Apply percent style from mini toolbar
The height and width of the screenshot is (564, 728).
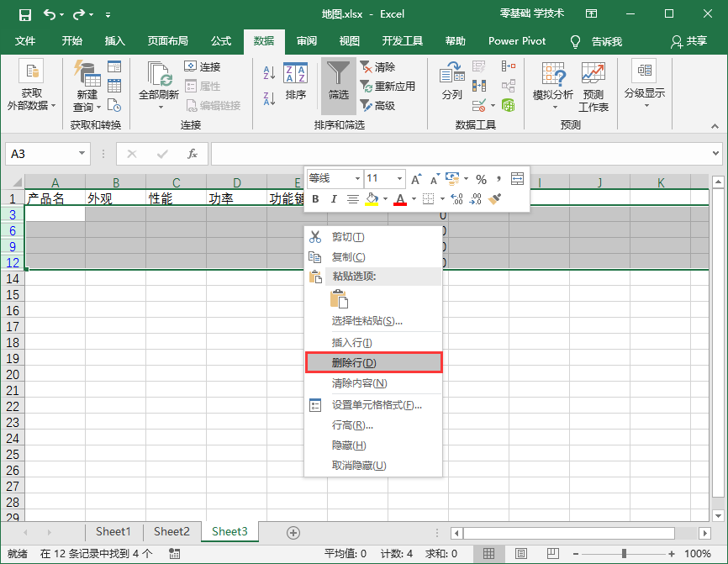click(x=481, y=178)
